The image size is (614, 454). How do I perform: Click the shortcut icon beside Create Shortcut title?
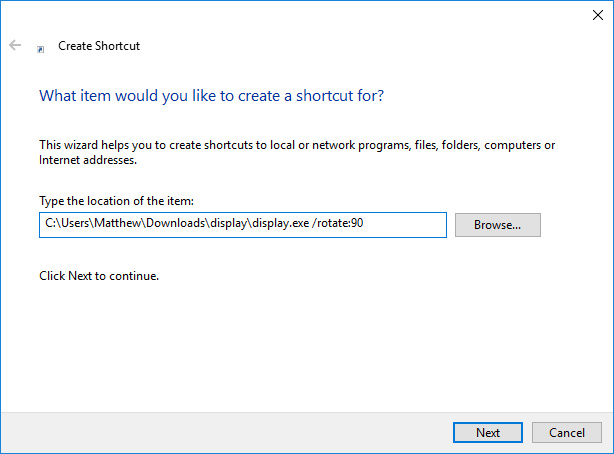point(40,47)
